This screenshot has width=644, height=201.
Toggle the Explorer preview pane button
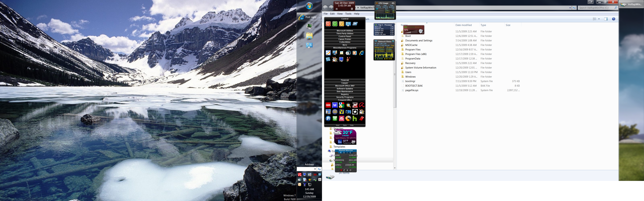(x=606, y=19)
